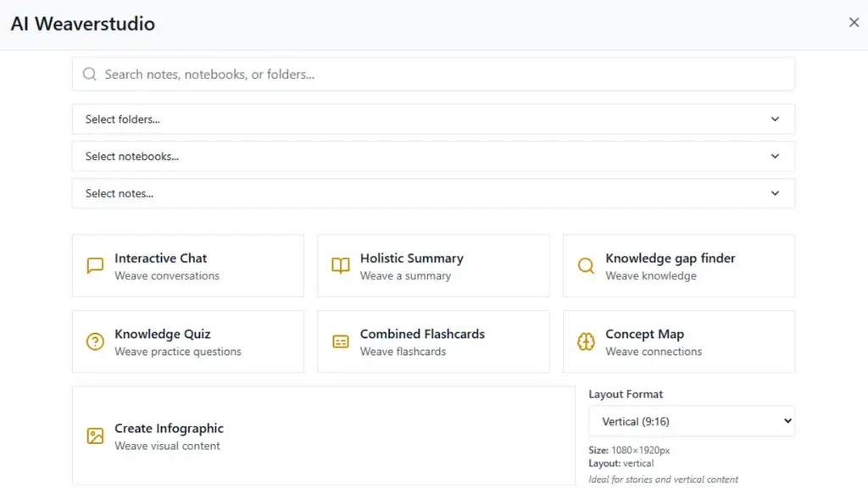This screenshot has width=868, height=488.
Task: Click the Concept Map brain icon
Action: pos(586,341)
